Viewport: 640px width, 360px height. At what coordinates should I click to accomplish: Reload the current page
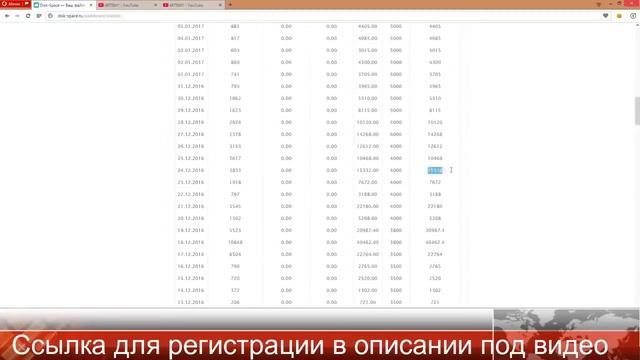pyautogui.click(x=28, y=16)
